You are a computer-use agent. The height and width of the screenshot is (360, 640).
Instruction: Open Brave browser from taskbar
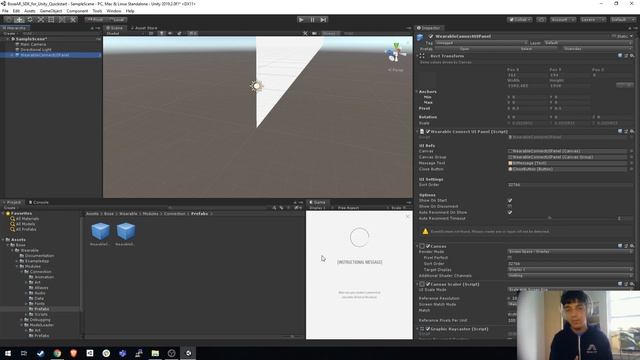click(73, 353)
